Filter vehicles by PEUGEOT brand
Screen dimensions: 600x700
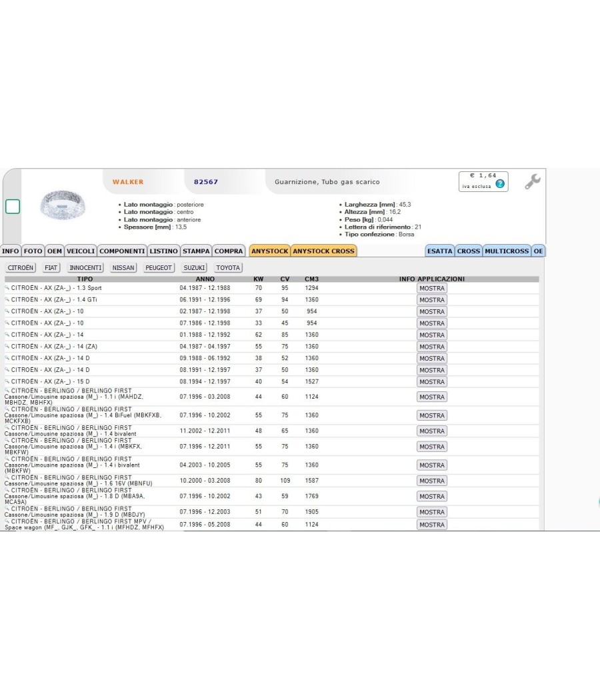159,268
